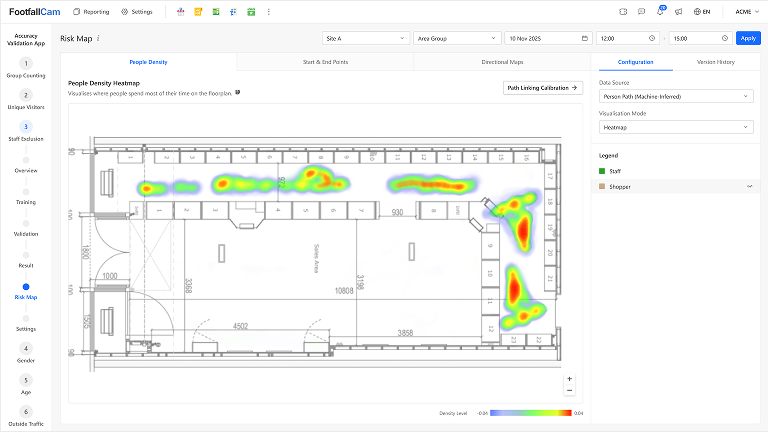Click the Apply button
Viewport: 768px width, 432px height.
[747, 38]
